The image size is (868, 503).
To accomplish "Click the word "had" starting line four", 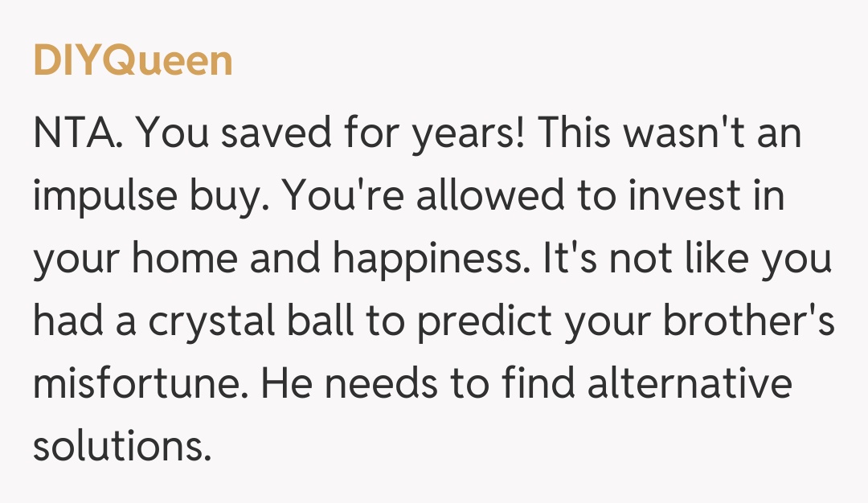I will pyautogui.click(x=70, y=322).
